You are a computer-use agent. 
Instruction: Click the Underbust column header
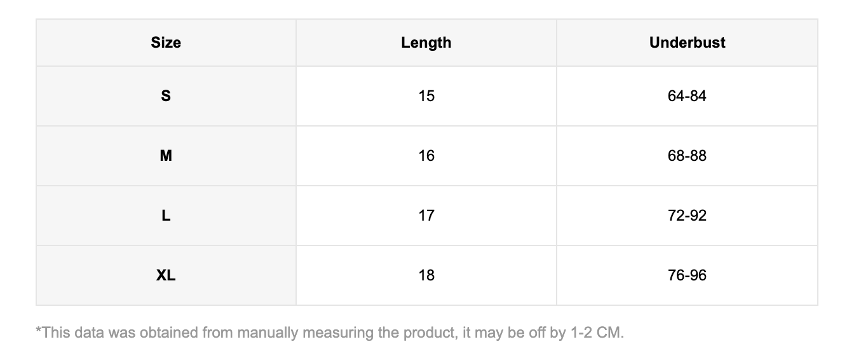687,43
